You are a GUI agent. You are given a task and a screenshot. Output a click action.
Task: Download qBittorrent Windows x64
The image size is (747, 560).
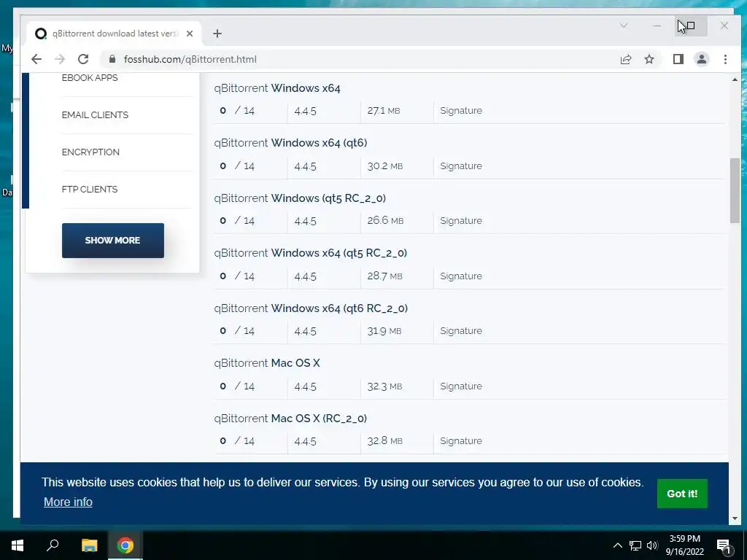coord(276,88)
